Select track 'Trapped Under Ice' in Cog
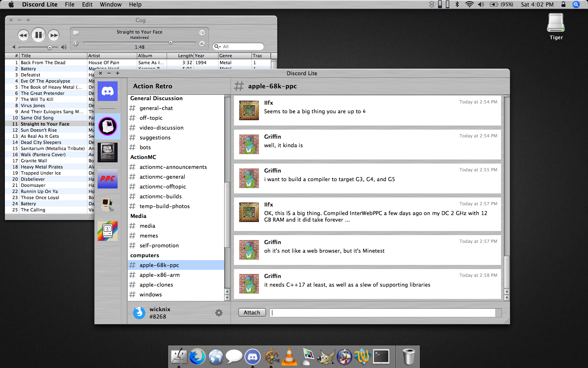Image resolution: width=588 pixels, height=368 pixels. coord(41,173)
